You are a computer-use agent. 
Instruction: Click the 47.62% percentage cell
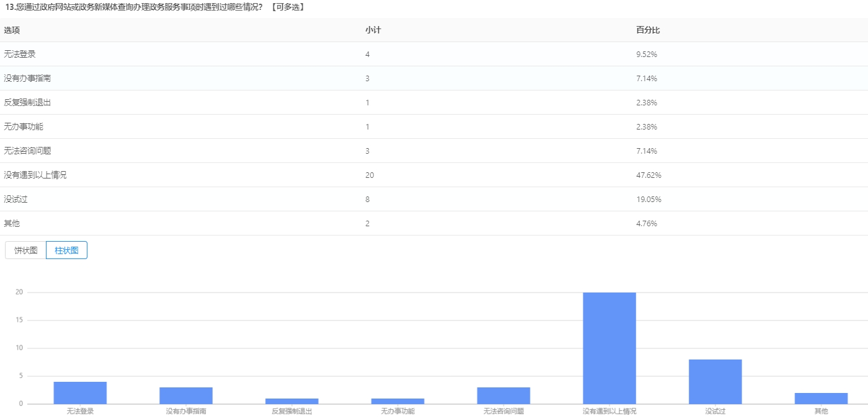point(649,175)
